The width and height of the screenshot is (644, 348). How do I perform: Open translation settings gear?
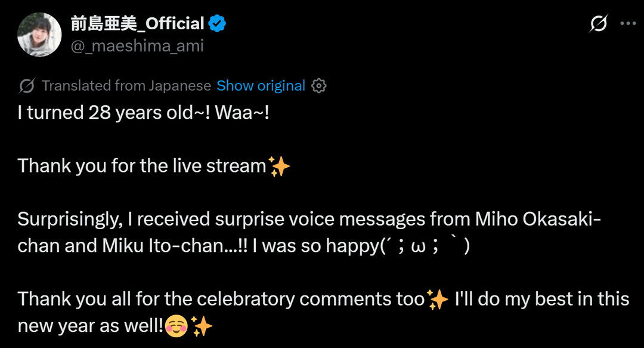pos(320,86)
